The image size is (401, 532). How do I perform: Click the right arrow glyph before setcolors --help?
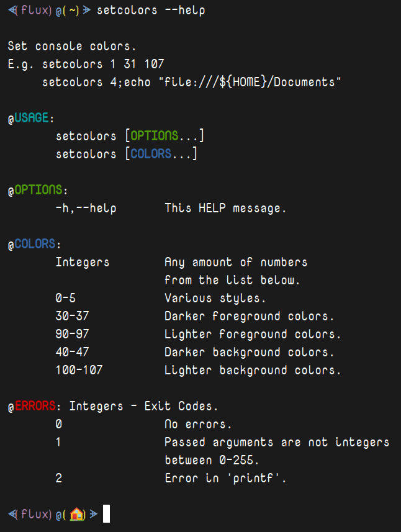(87, 10)
